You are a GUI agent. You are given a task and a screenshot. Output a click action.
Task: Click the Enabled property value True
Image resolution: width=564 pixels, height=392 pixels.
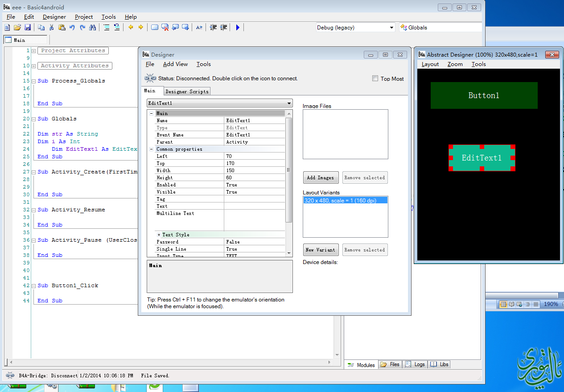pyautogui.click(x=254, y=185)
